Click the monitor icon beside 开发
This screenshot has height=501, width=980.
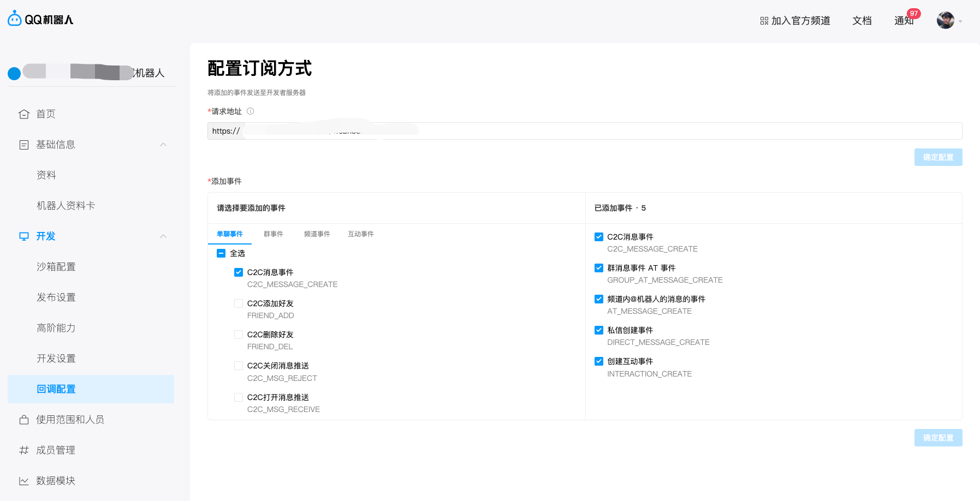[x=24, y=236]
